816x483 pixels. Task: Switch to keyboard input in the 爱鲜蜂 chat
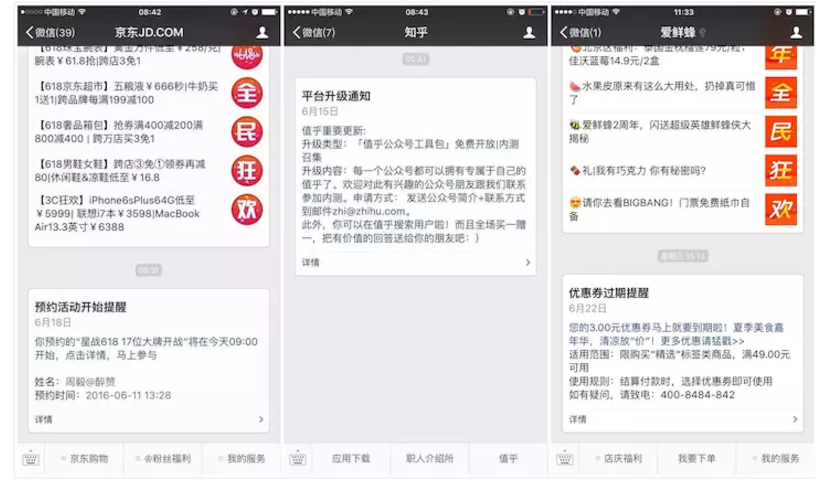[565, 459]
